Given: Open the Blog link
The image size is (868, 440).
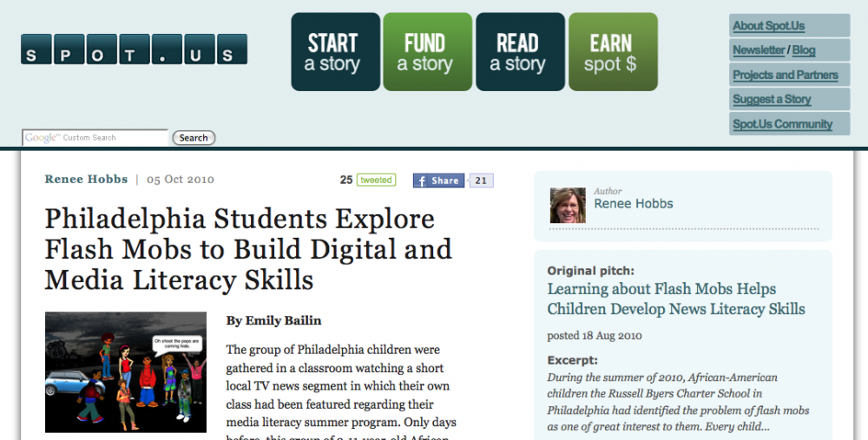Looking at the screenshot, I should coord(804,50).
